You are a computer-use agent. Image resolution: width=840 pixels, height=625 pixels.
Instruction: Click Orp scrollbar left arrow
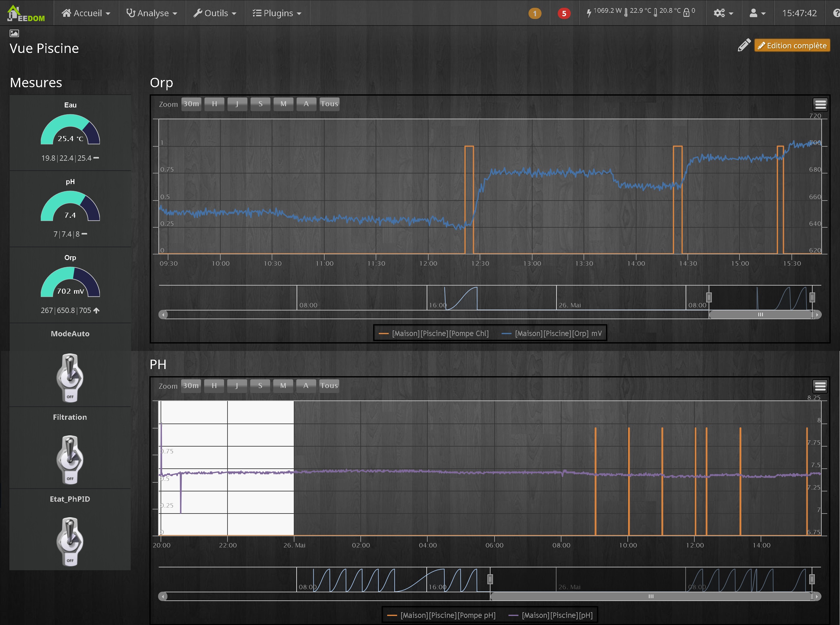click(163, 315)
